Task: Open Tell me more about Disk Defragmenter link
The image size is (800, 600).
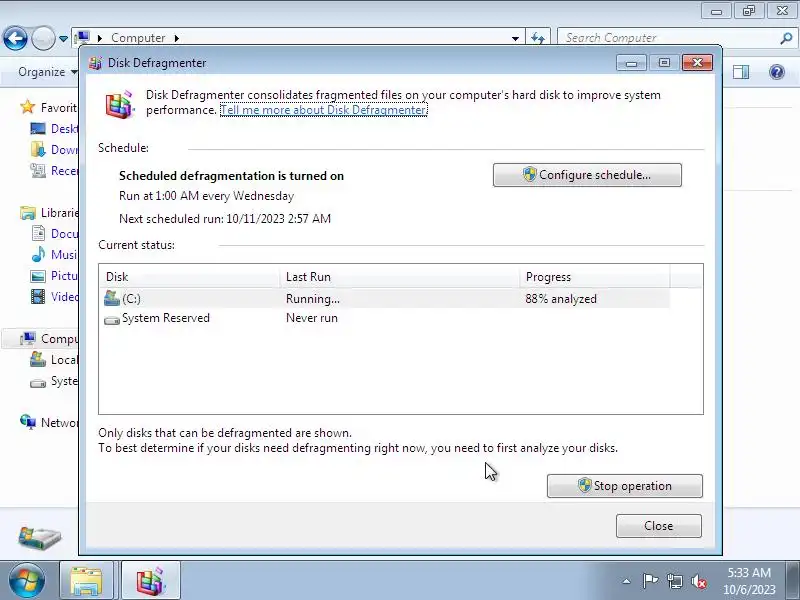Action: 323,110
